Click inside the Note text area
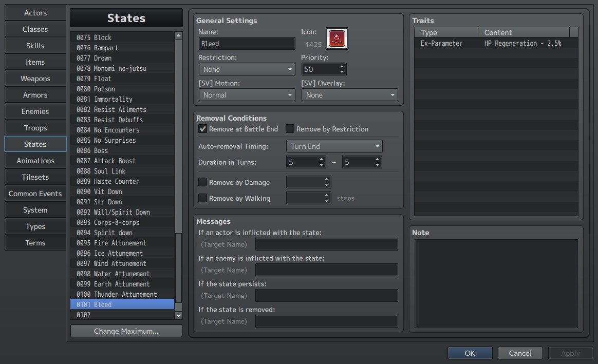 tap(496, 283)
